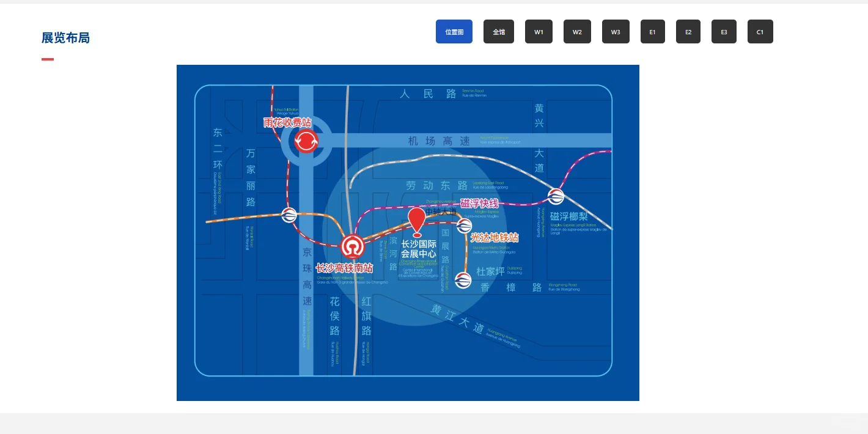Image resolution: width=868 pixels, height=434 pixels.
Task: Show the E1 hall layout
Action: click(653, 32)
